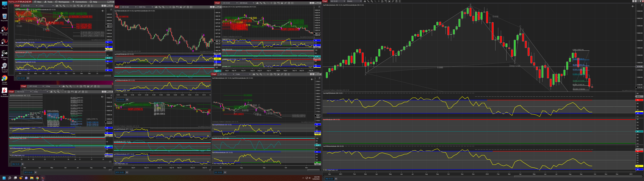Open Indicators icon in NQ Weekly chart toolbar
This screenshot has width=644, height=181.
tap(389, 1)
